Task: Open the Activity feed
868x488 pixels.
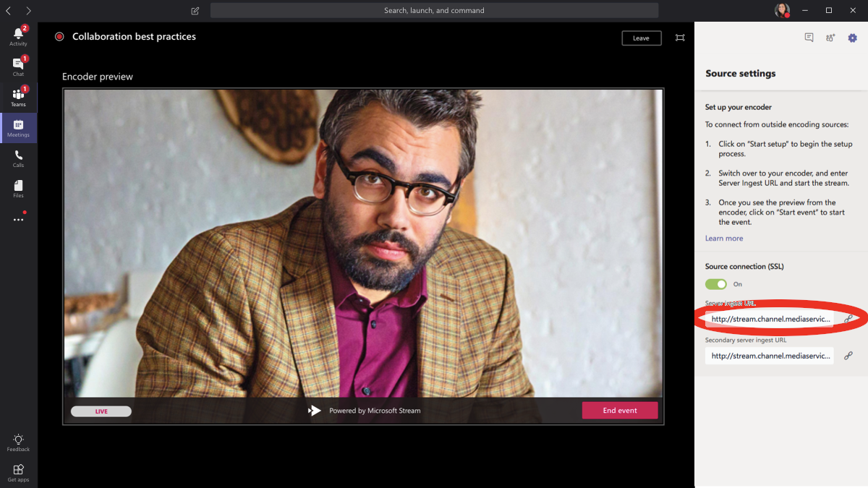Action: click(18, 36)
